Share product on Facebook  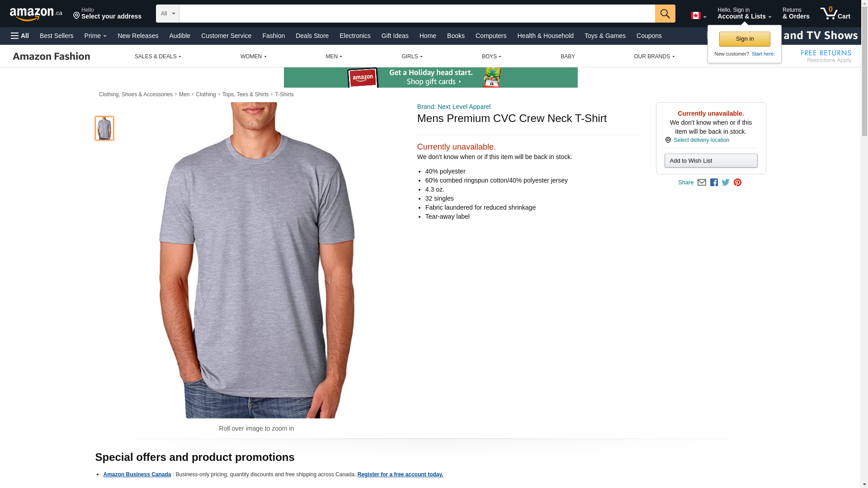[x=714, y=183]
